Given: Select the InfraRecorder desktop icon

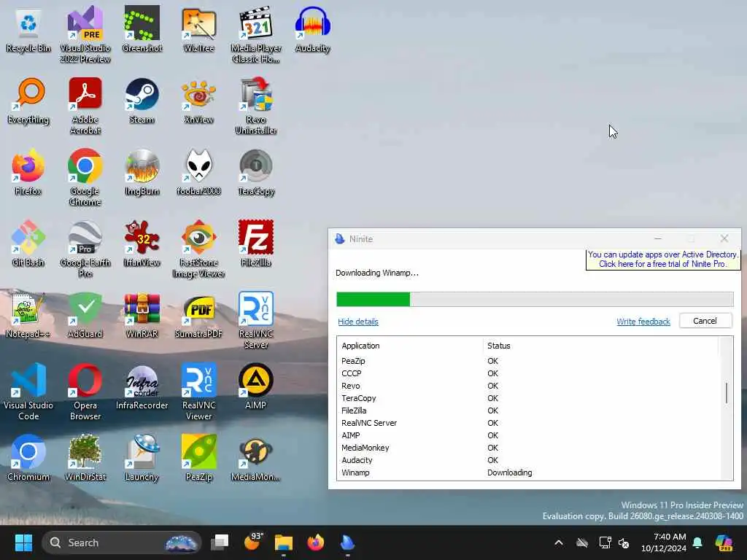Looking at the screenshot, I should pos(142,387).
